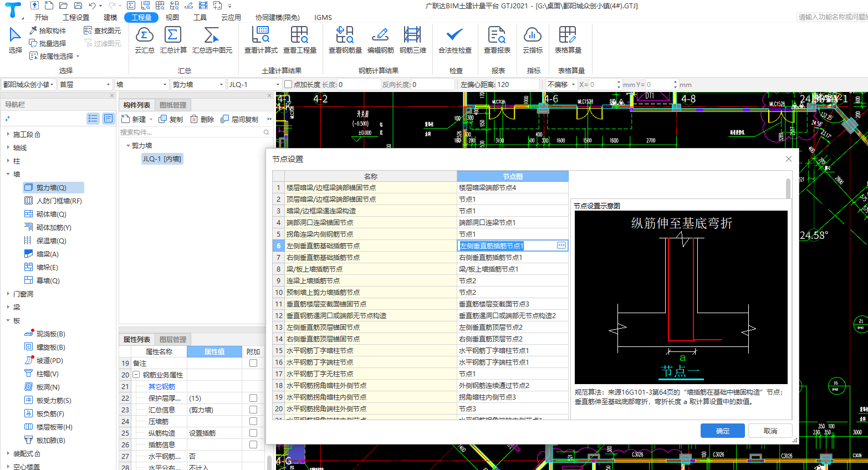Open the 首层 floor dropdown

pyautogui.click(x=85, y=84)
